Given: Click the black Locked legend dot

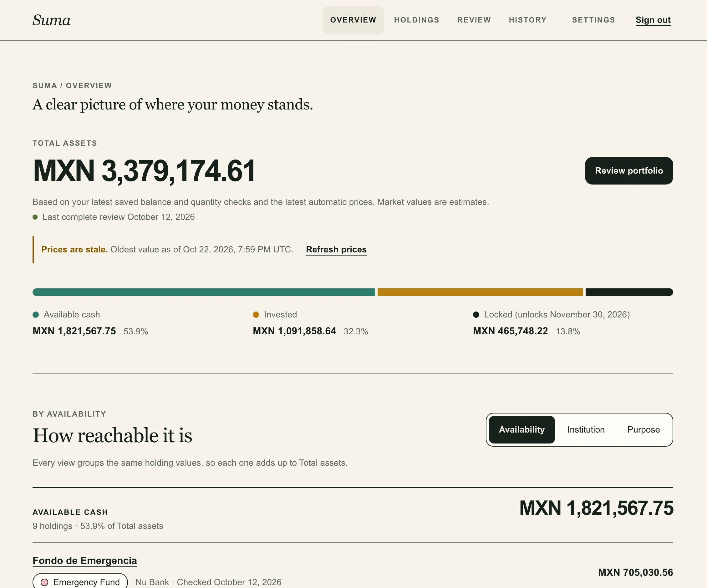Looking at the screenshot, I should 476,314.
